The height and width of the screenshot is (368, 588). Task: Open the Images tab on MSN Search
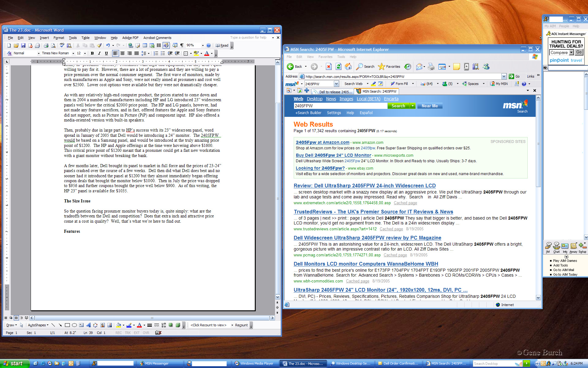pyautogui.click(x=346, y=99)
